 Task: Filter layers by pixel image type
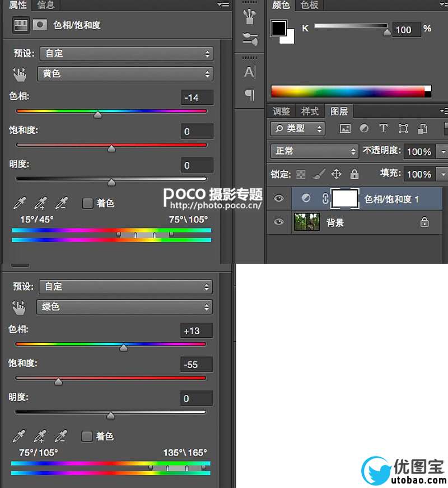(345, 128)
